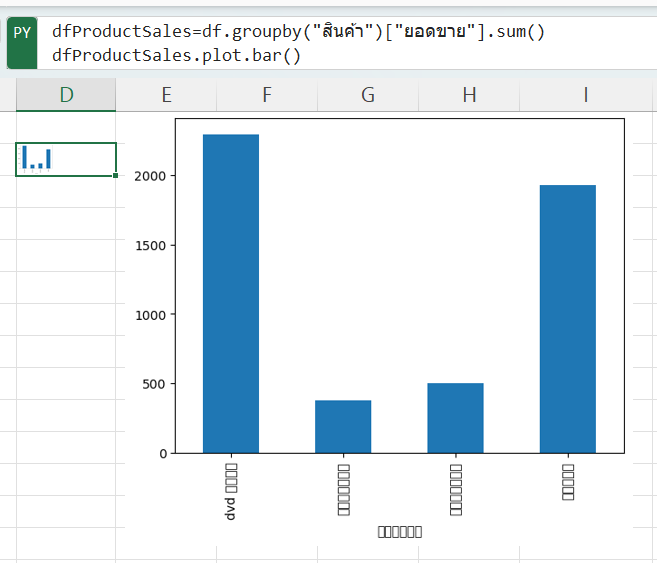Screen dimensions: 657x563
Task: Click the fill handle of selected cell
Action: [x=116, y=176]
